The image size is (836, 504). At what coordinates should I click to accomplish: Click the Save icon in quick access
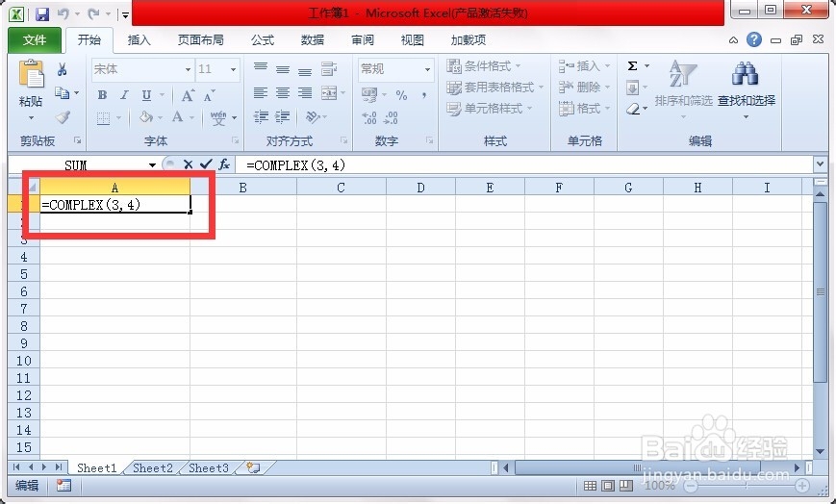42,14
